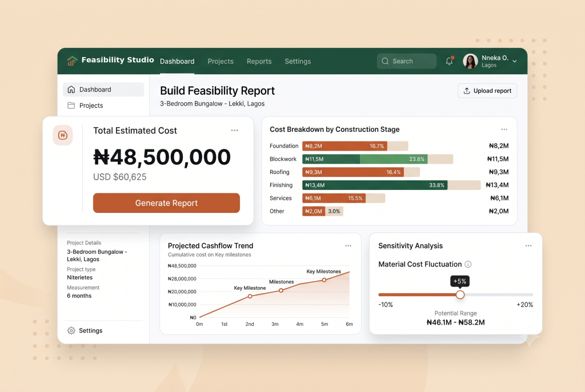Open the Projects tab in top navigation
Viewport: 585px width, 392px height.
pos(221,62)
